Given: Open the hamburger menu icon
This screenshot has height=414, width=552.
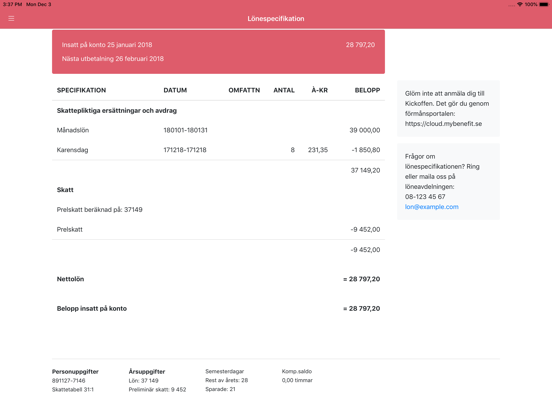Looking at the screenshot, I should pos(11,18).
